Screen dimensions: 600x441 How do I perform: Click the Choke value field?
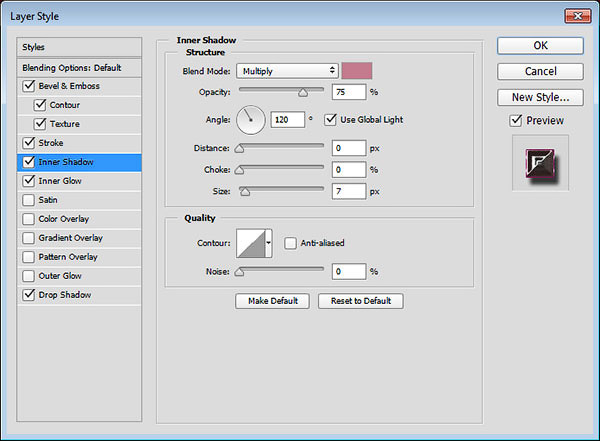pos(349,170)
